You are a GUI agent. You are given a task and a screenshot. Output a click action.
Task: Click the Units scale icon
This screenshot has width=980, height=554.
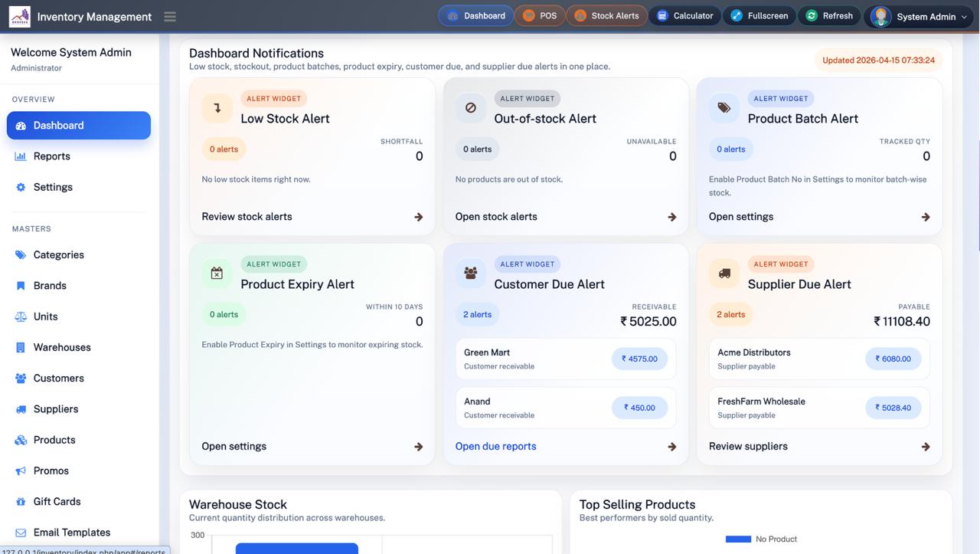tap(20, 316)
